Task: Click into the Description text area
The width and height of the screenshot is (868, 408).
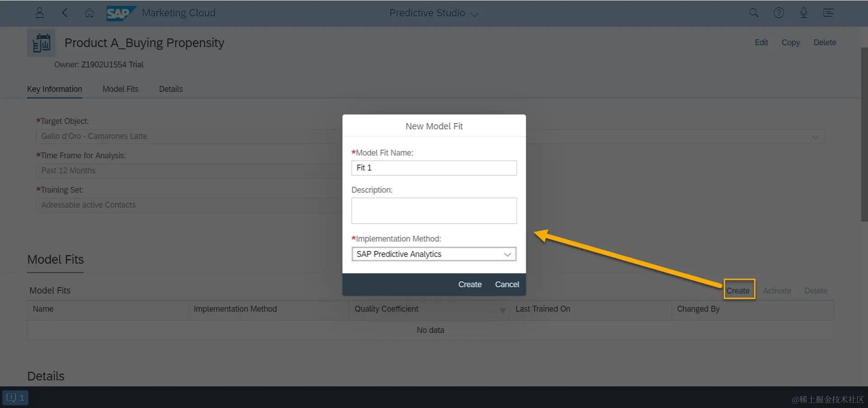Action: (434, 211)
